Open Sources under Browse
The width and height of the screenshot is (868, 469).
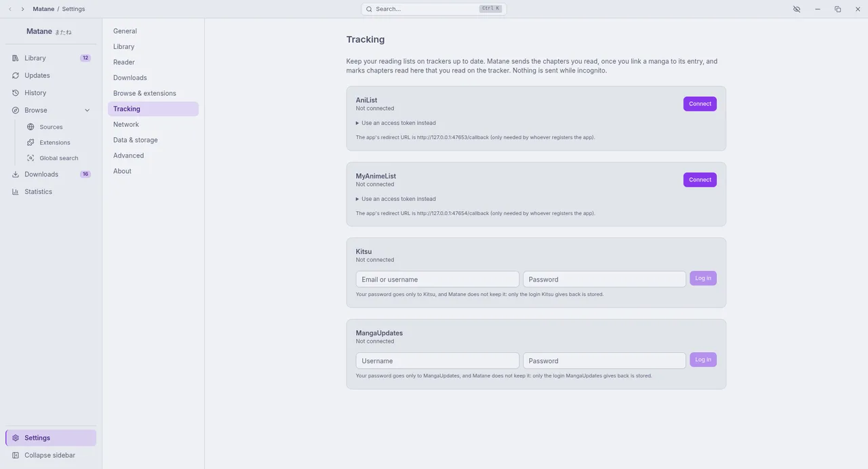(x=59, y=127)
